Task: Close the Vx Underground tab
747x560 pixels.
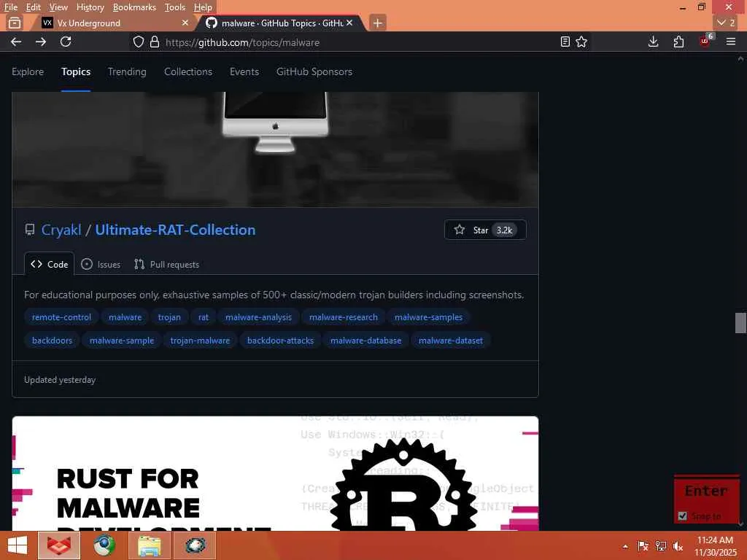Action: pos(185,23)
